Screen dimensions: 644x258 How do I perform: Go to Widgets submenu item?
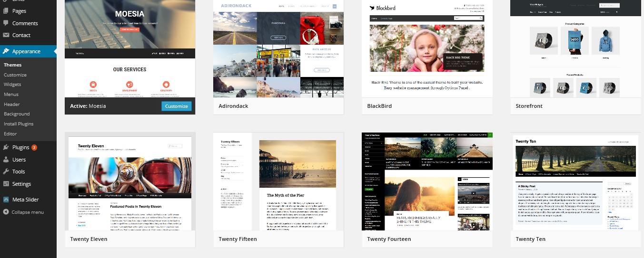click(x=12, y=85)
